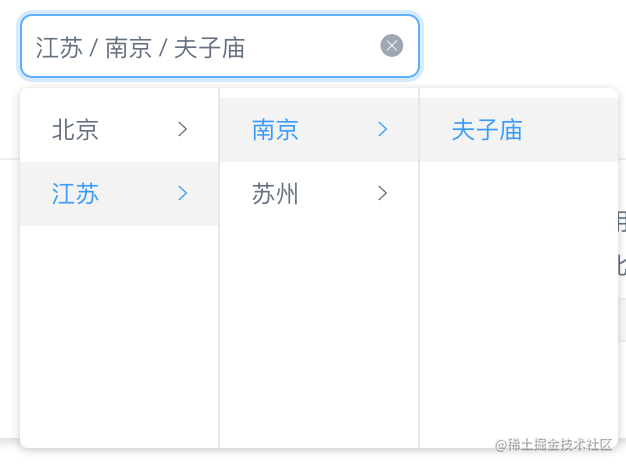
Task: Expand the 北京 chevron arrow
Action: pos(182,129)
